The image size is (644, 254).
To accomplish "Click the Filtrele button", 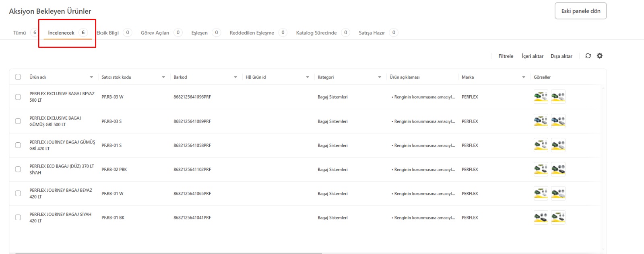I will [x=506, y=56].
